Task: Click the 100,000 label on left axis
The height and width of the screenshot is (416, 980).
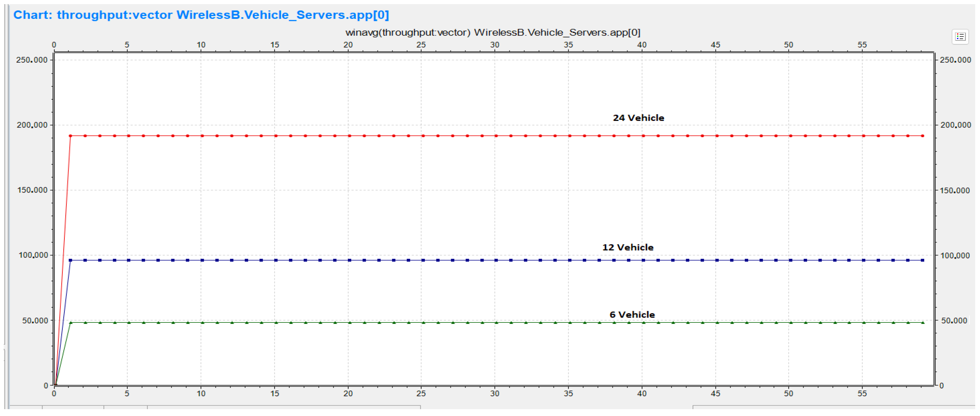Action: [33, 255]
